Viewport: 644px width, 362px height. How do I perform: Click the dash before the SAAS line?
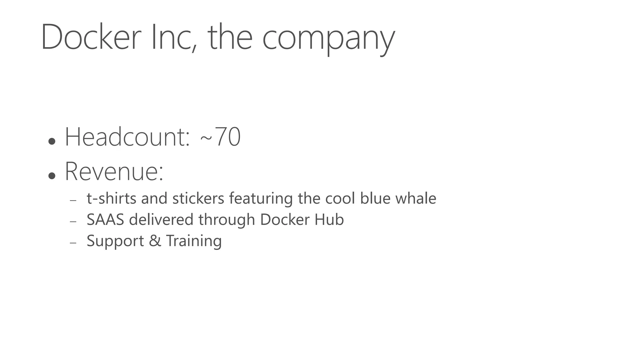click(x=73, y=222)
